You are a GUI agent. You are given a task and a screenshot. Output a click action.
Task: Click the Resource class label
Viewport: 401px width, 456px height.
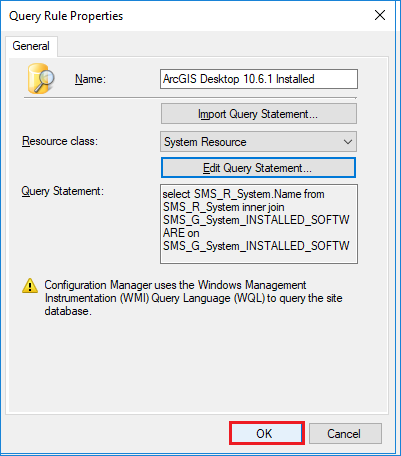pyautogui.click(x=60, y=141)
